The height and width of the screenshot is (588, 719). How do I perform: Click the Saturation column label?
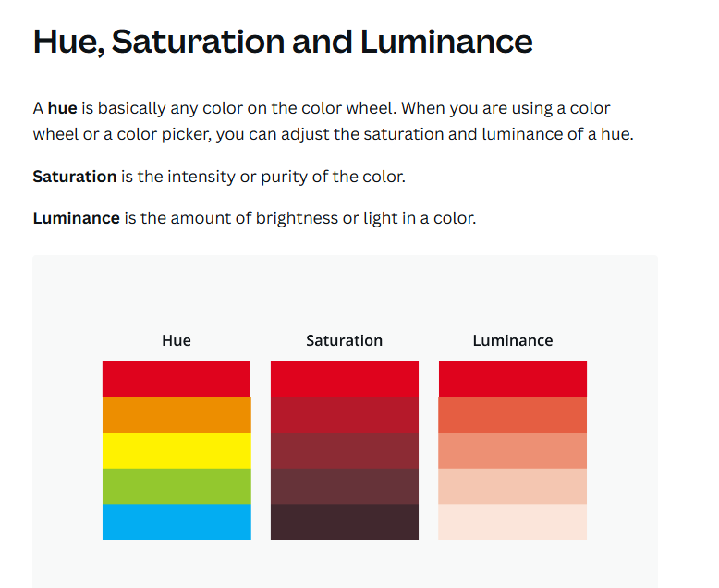tap(345, 340)
